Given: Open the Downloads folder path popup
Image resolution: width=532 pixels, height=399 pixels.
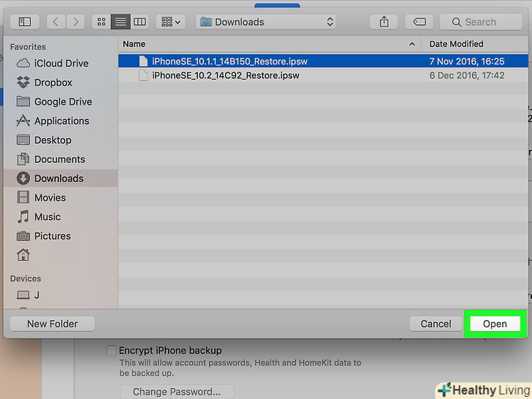Looking at the screenshot, I should click(266, 22).
